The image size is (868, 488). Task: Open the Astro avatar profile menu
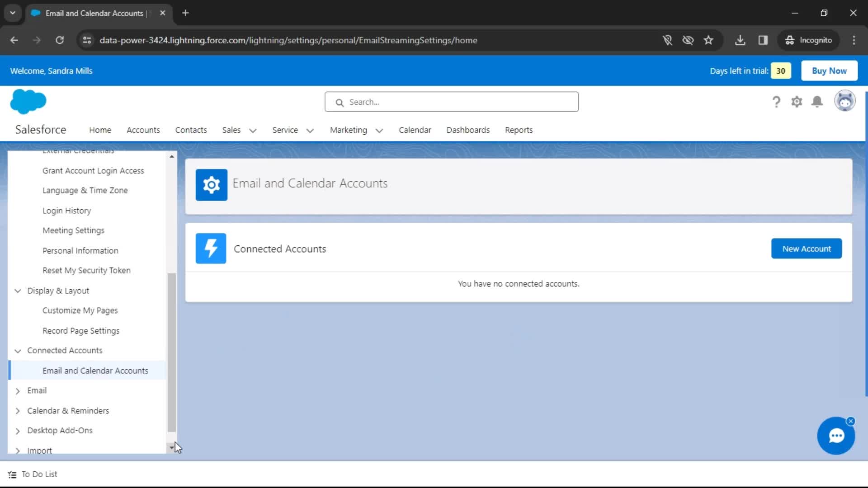pos(845,101)
